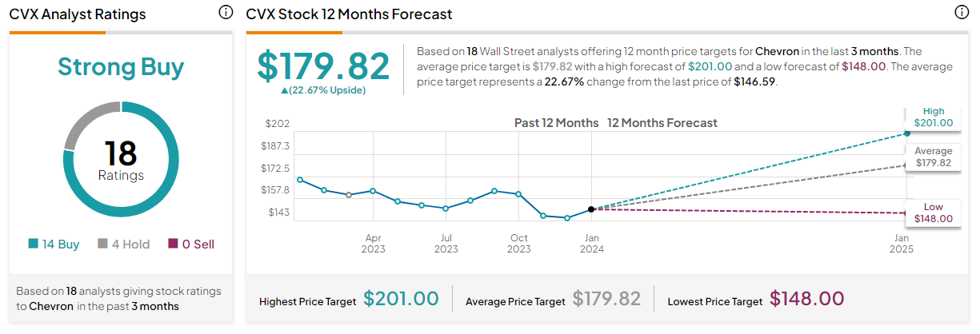The width and height of the screenshot is (980, 334).
Task: Click the first data point on the chart line
Action: (300, 180)
